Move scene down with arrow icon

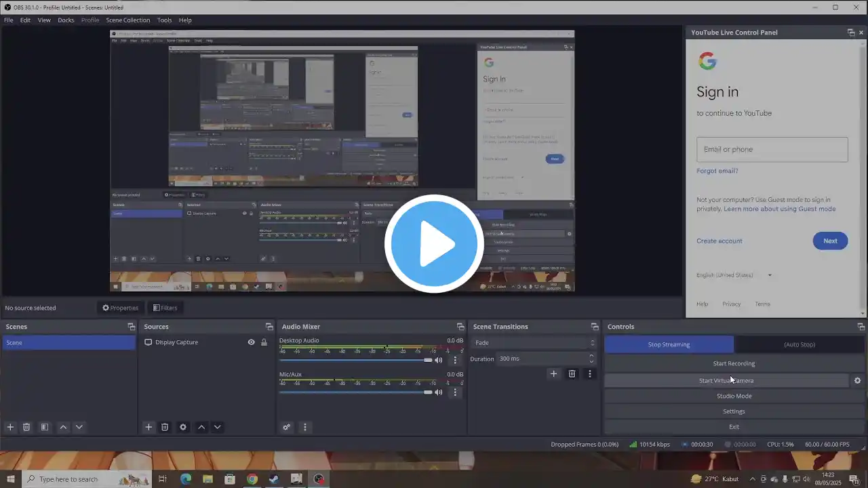pos(79,427)
